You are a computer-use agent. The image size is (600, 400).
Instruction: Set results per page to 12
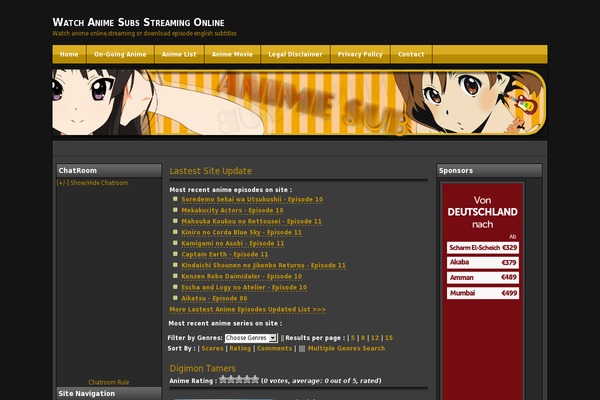pos(375,338)
